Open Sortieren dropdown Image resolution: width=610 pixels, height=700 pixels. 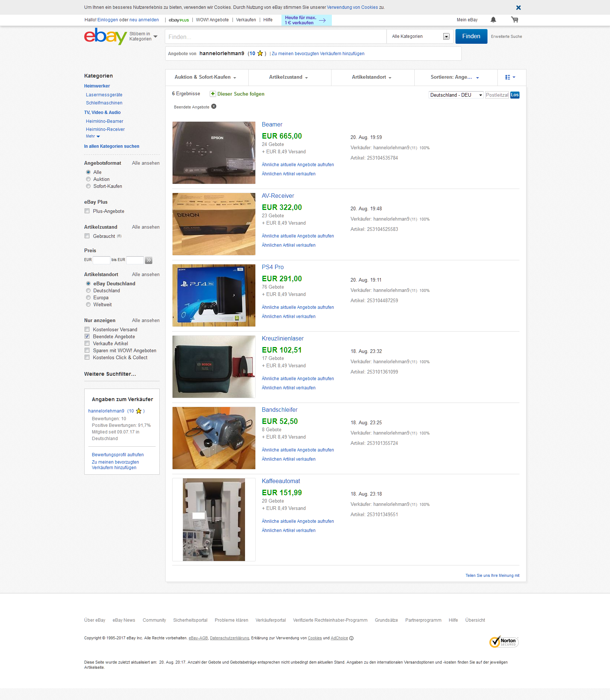coord(455,77)
